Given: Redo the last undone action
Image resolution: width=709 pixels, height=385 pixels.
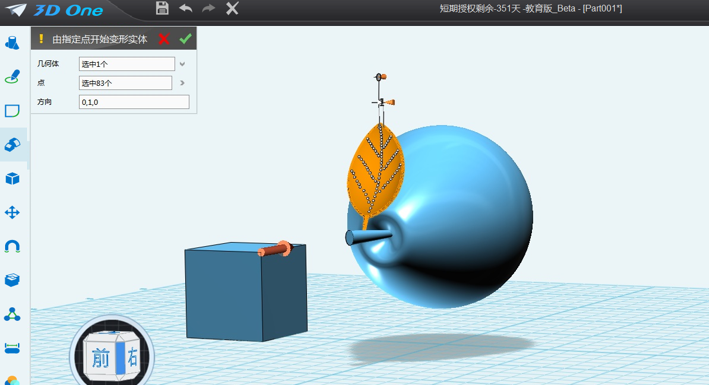Looking at the screenshot, I should click(208, 8).
